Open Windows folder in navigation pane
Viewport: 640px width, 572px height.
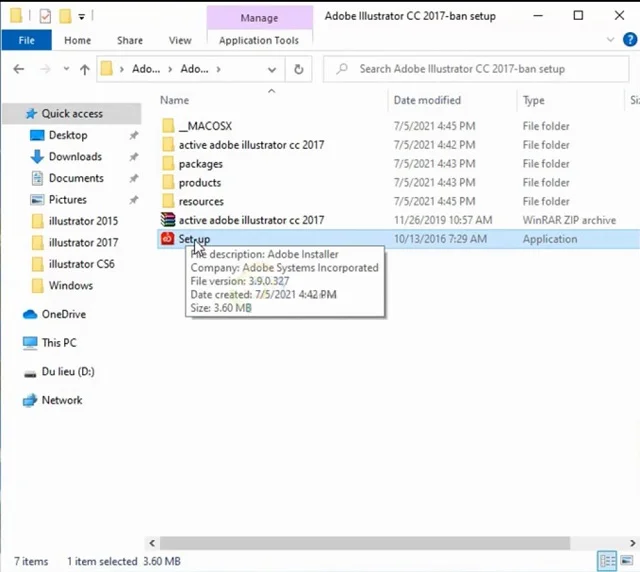click(x=70, y=285)
